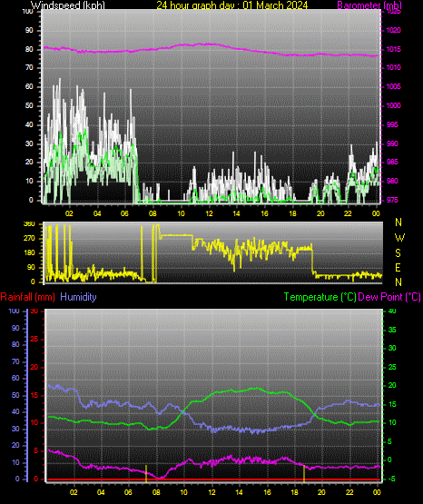Click the red "15" rainfall axis value
The image size is (423, 504).
[x=34, y=396]
